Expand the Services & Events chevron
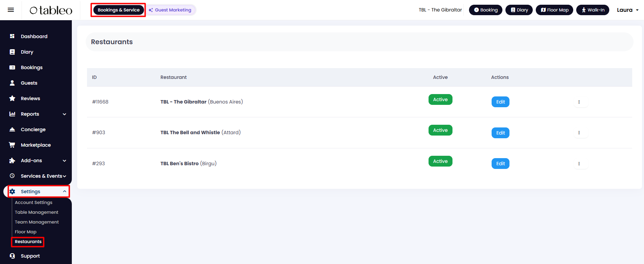The height and width of the screenshot is (264, 644). click(64, 176)
